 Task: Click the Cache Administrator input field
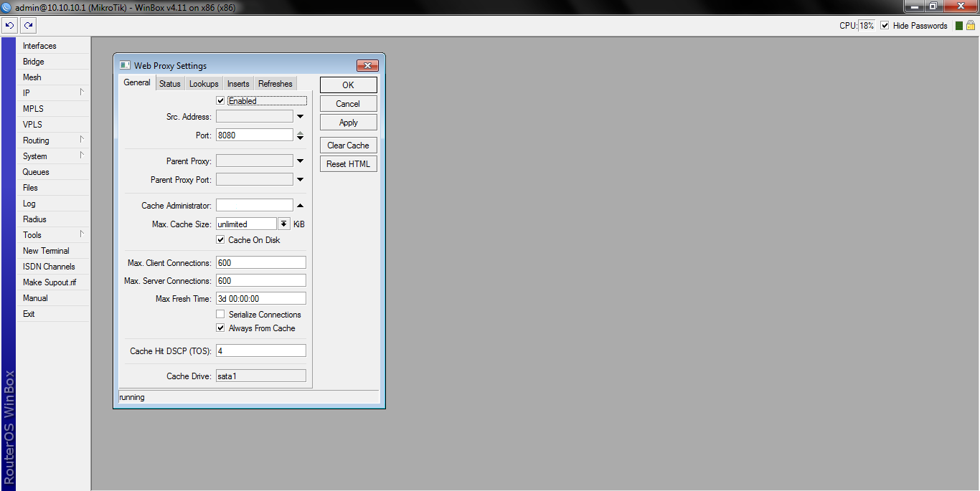[x=255, y=206]
